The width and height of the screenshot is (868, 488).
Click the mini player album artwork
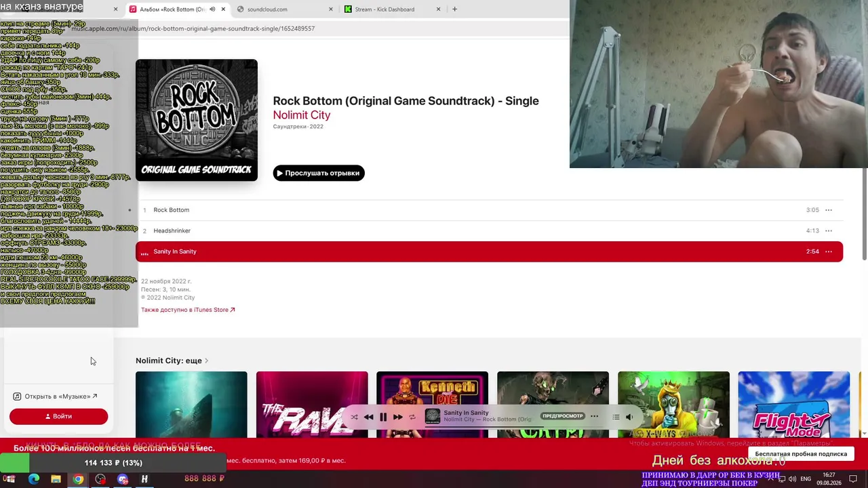[433, 416]
